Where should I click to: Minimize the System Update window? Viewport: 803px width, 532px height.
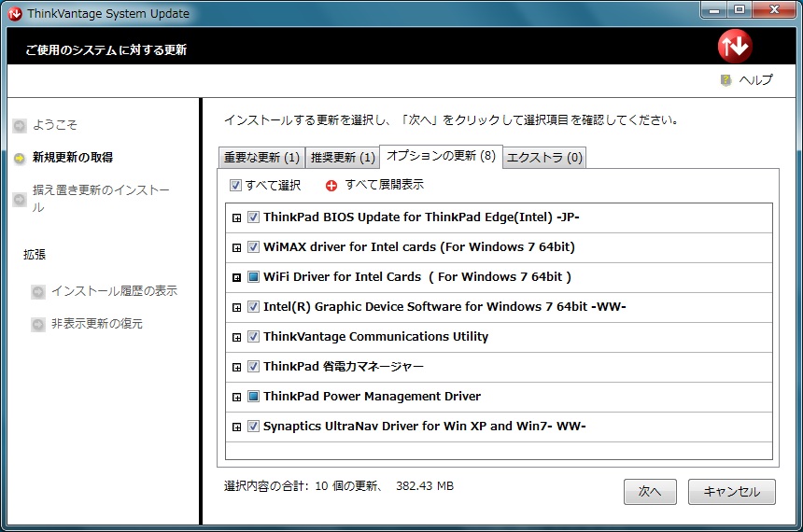714,9
